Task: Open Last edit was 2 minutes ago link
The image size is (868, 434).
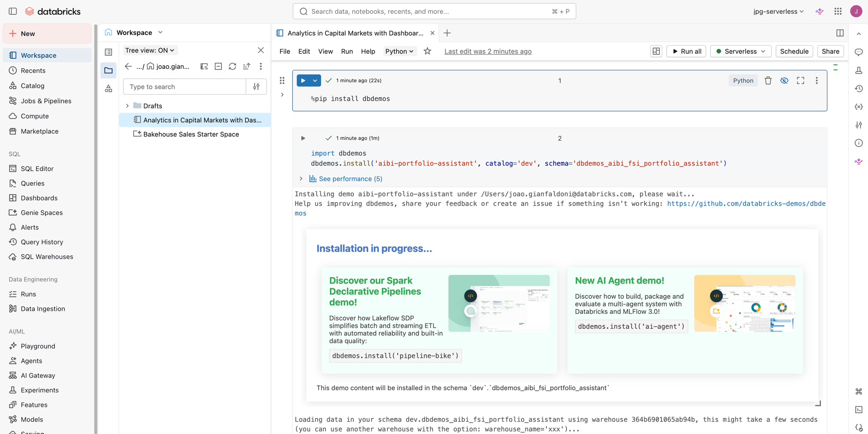Action: pos(488,51)
